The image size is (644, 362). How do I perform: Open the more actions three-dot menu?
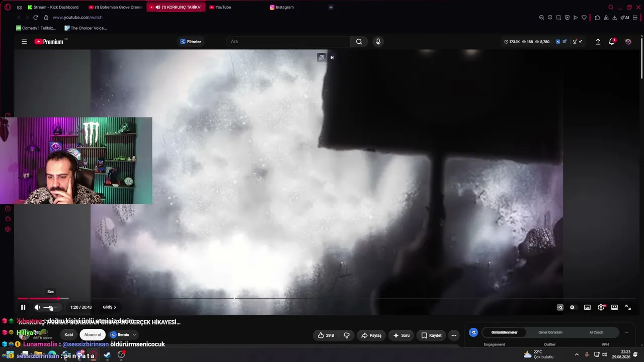coord(454,335)
